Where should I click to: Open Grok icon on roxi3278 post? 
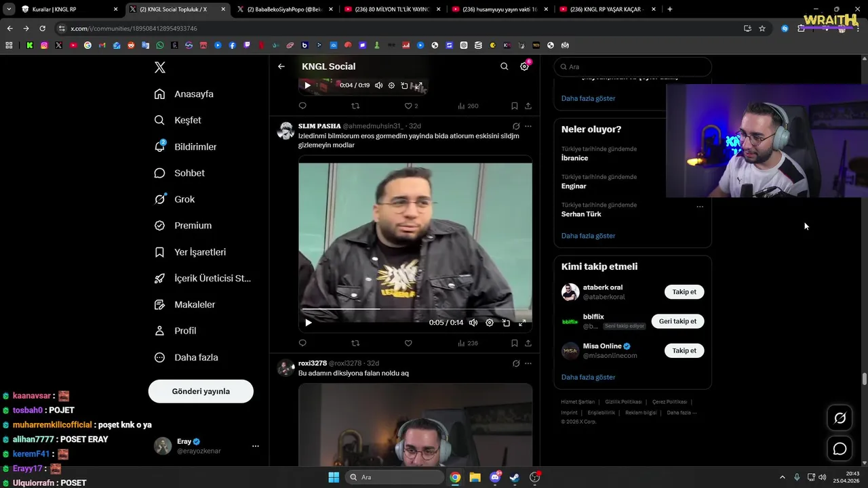point(516,363)
